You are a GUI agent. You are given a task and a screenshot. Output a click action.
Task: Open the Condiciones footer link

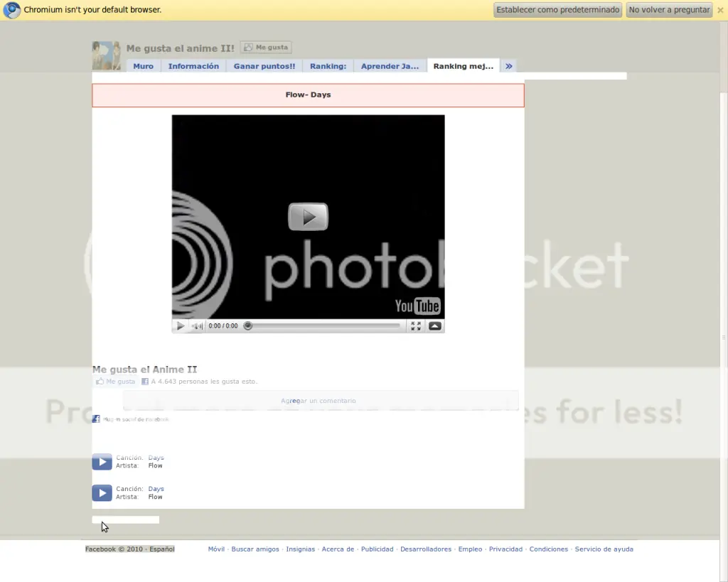coord(549,549)
